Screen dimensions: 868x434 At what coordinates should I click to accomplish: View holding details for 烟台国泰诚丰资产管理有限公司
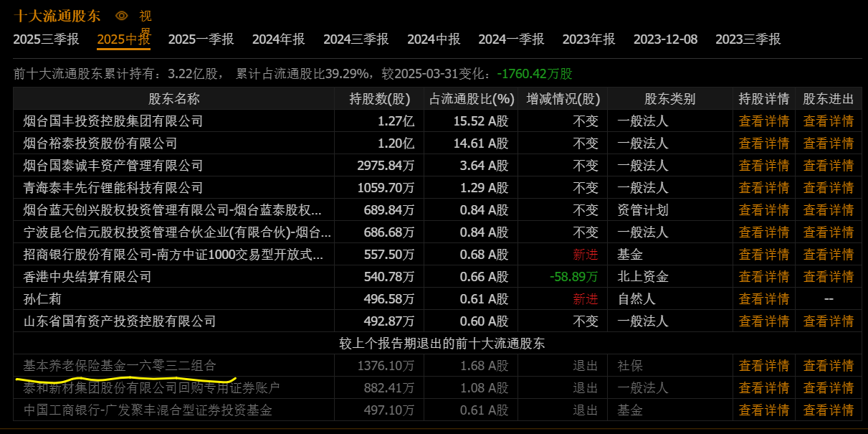click(x=764, y=166)
